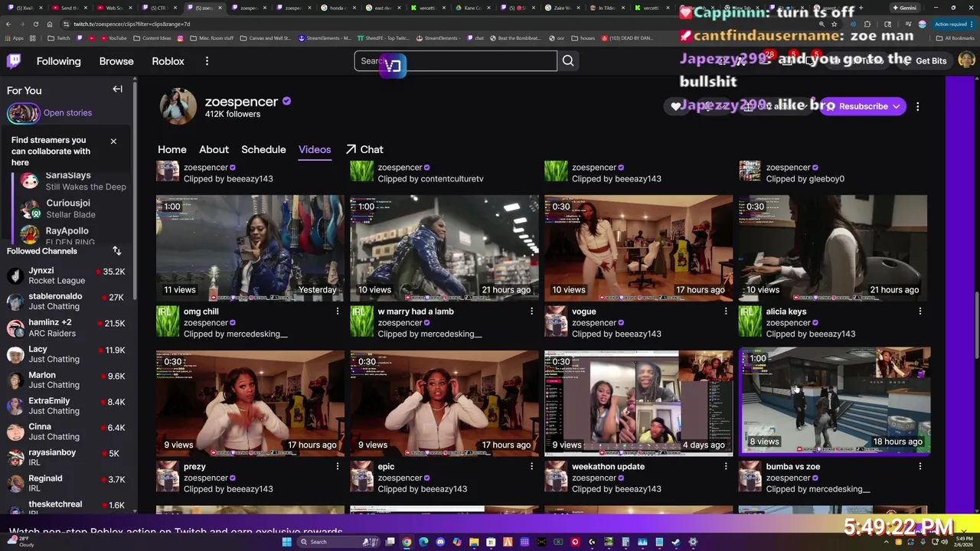Switch to the Home channel tab
980x551 pixels.
172,149
